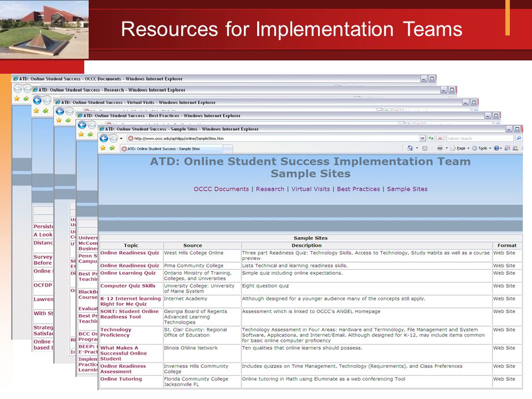Click the search magnifier button
Viewport: 532px width, 399px height.
click(x=519, y=139)
